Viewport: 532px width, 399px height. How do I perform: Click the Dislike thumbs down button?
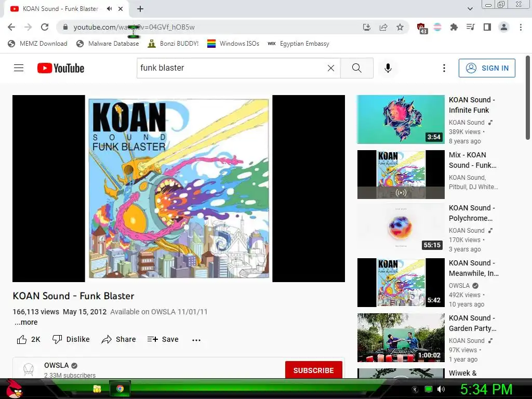click(71, 339)
